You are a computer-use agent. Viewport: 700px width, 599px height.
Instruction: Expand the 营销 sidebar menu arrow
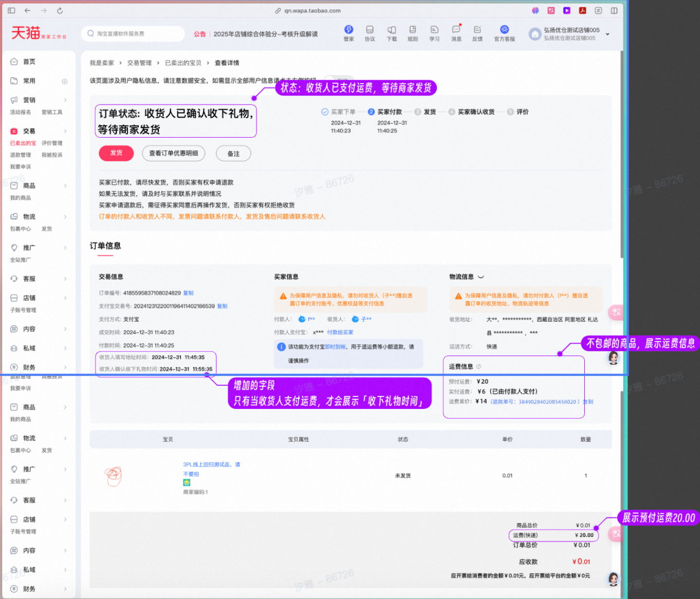coord(65,100)
